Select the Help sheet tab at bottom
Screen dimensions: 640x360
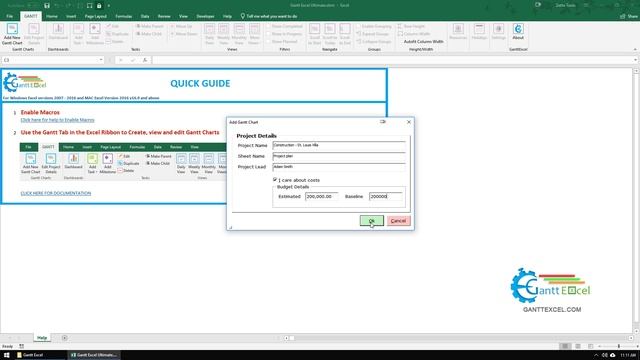tap(42, 338)
